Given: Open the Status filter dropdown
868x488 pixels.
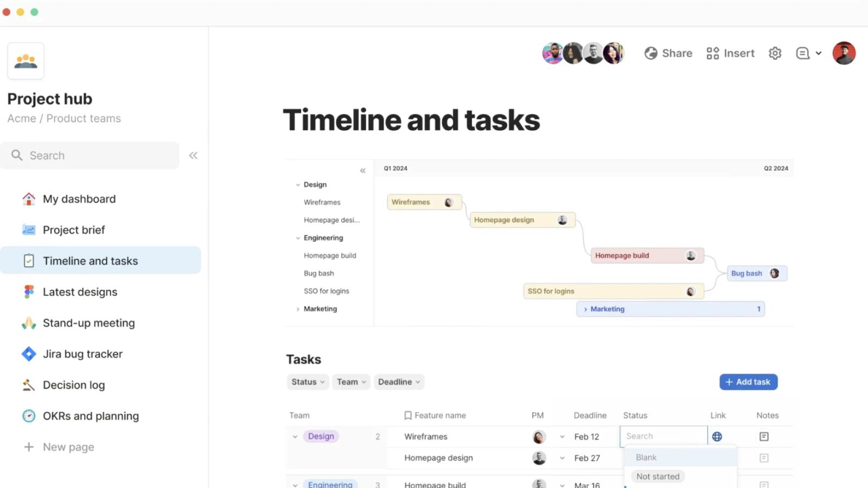Looking at the screenshot, I should [308, 382].
